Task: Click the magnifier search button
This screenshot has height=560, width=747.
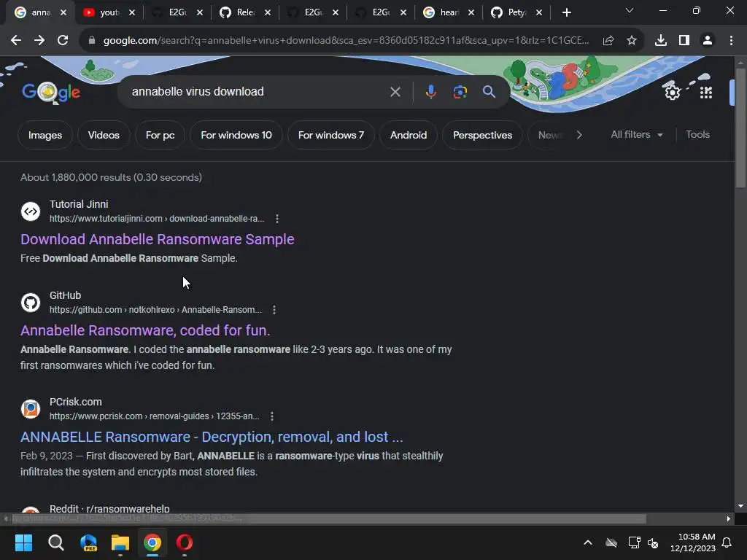Action: coord(489,92)
